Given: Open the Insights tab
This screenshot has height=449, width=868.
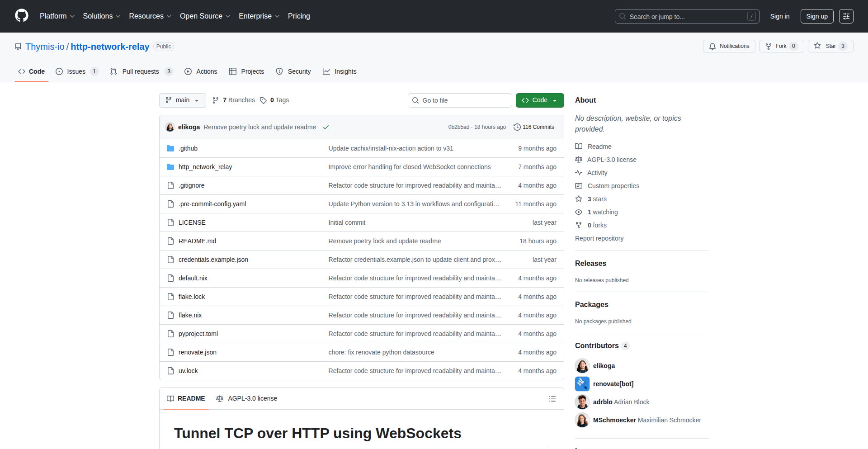Looking at the screenshot, I should [340, 71].
